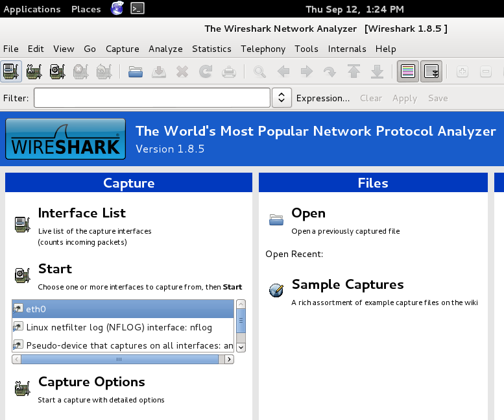This screenshot has height=420, width=504.
Task: Open the Statistics menu
Action: pyautogui.click(x=211, y=49)
